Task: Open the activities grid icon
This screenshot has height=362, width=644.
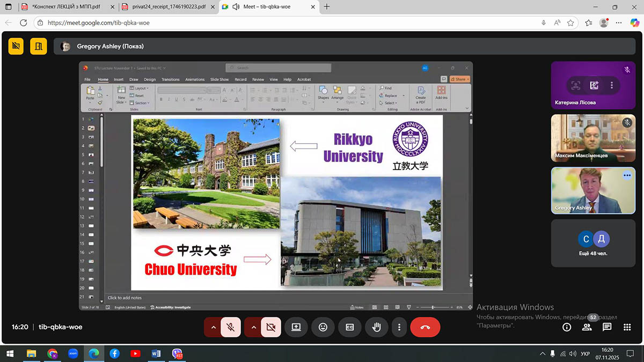Action: pyautogui.click(x=627, y=327)
